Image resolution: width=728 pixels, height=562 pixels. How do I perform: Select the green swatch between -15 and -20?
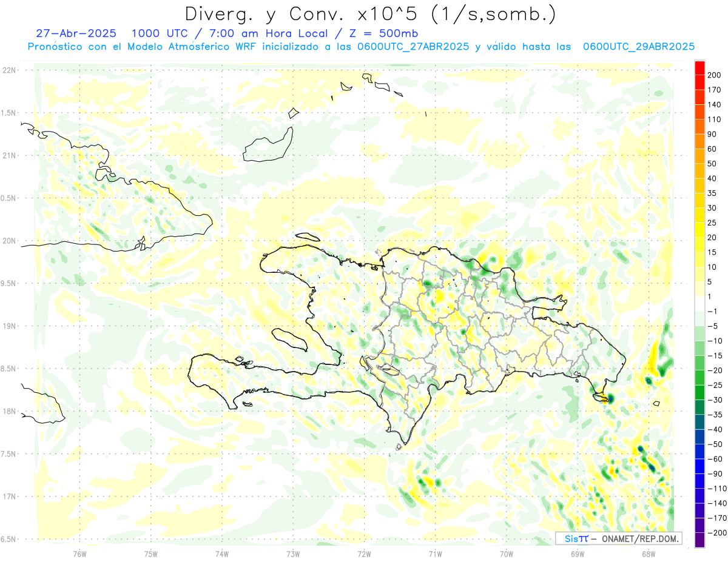699,363
